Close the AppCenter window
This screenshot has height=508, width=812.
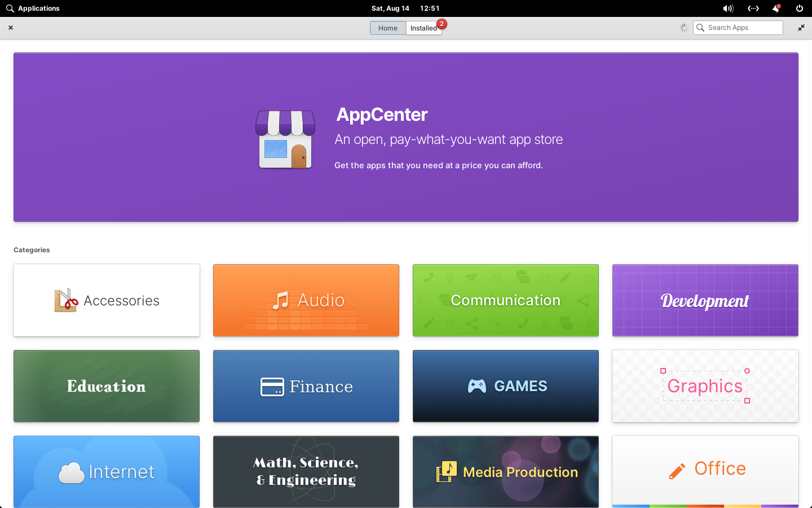[11, 28]
